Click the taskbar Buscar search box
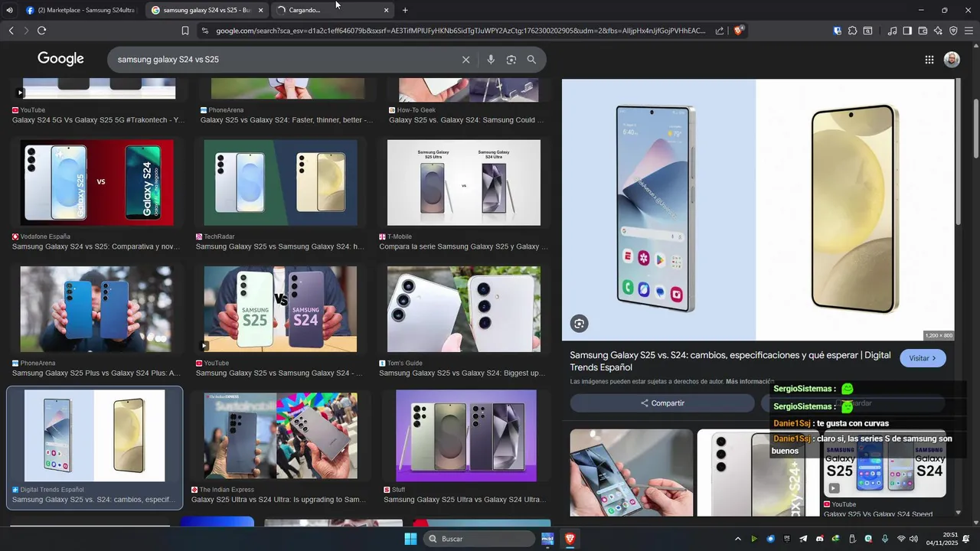980x551 pixels. (479, 539)
